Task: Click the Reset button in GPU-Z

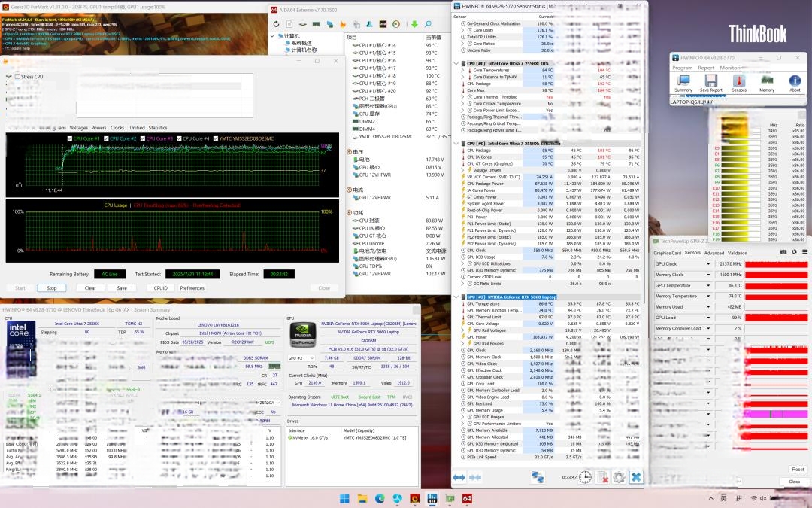Action: click(798, 469)
